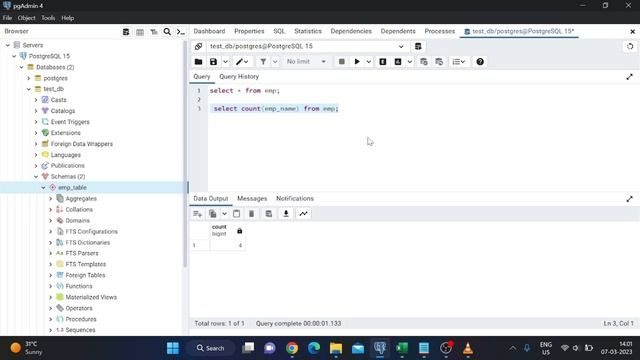Click count result cell with 4
Image resolution: width=640 pixels, height=360 pixels.
[x=227, y=245]
